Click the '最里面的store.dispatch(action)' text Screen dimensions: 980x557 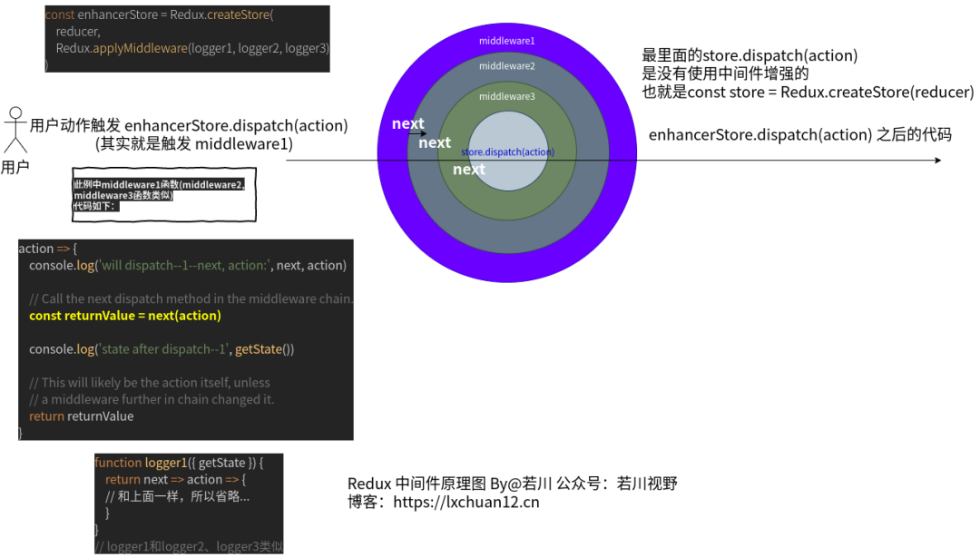click(750, 55)
